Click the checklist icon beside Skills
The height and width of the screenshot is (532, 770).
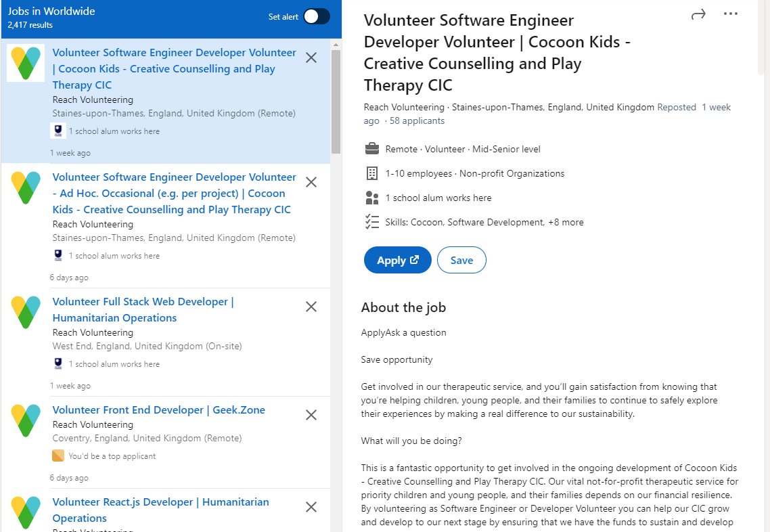tap(372, 221)
